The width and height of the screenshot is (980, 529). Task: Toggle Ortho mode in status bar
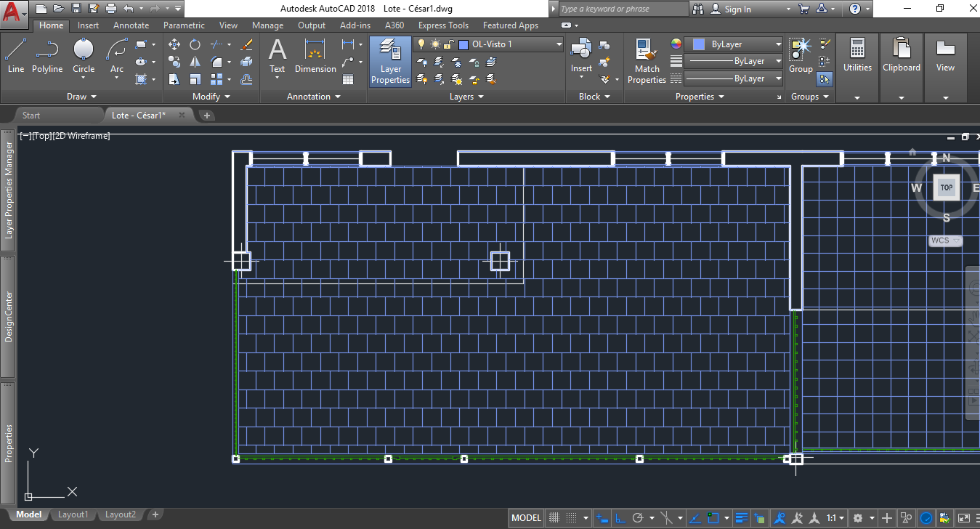(620, 518)
